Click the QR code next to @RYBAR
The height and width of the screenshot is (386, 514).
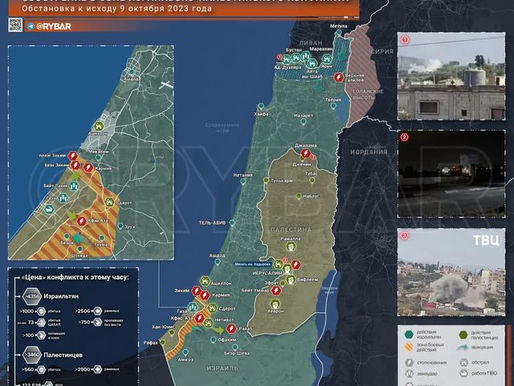coord(15,25)
